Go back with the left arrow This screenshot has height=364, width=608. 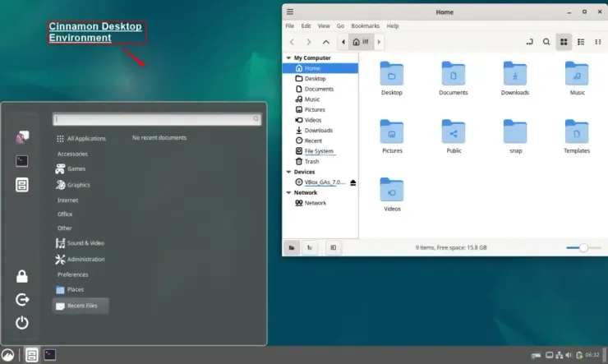292,42
